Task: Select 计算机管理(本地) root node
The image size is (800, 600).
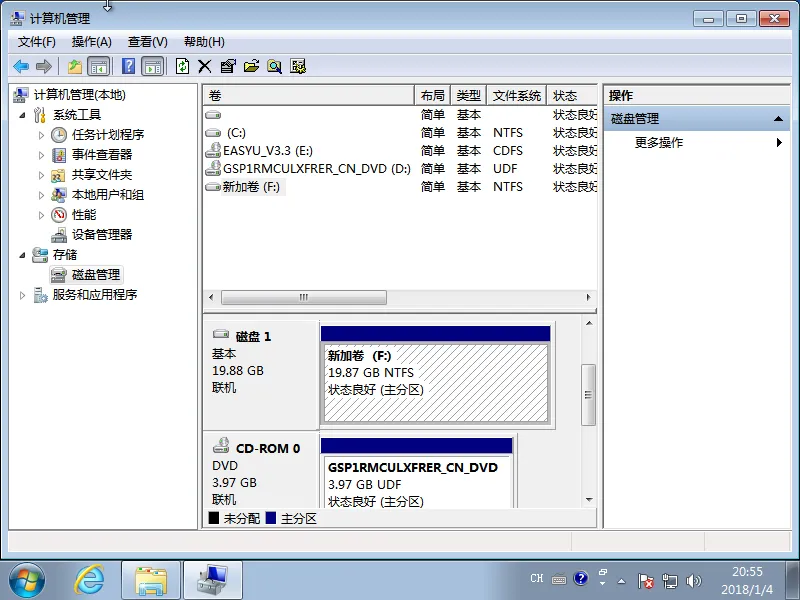Action: [x=80, y=95]
